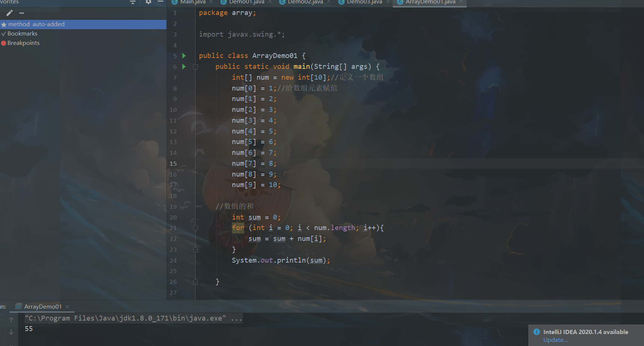Click the class icon on the Demo03.java tab
644x346 pixels.
coord(341,2)
